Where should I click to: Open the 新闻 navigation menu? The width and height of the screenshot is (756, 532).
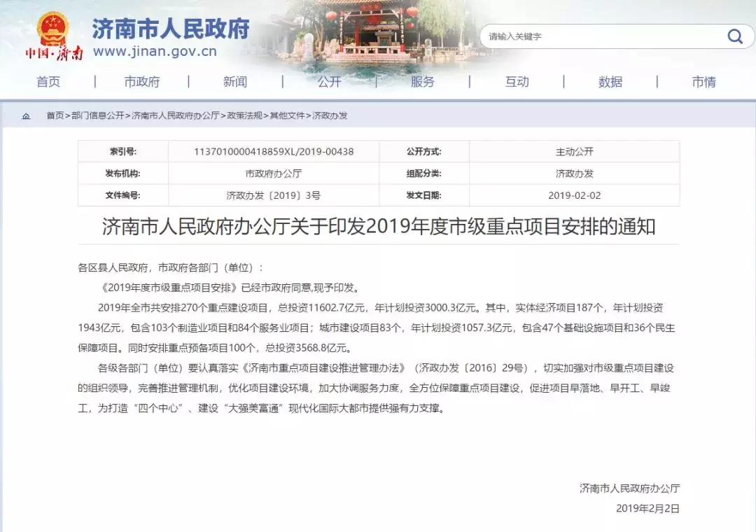coord(235,82)
